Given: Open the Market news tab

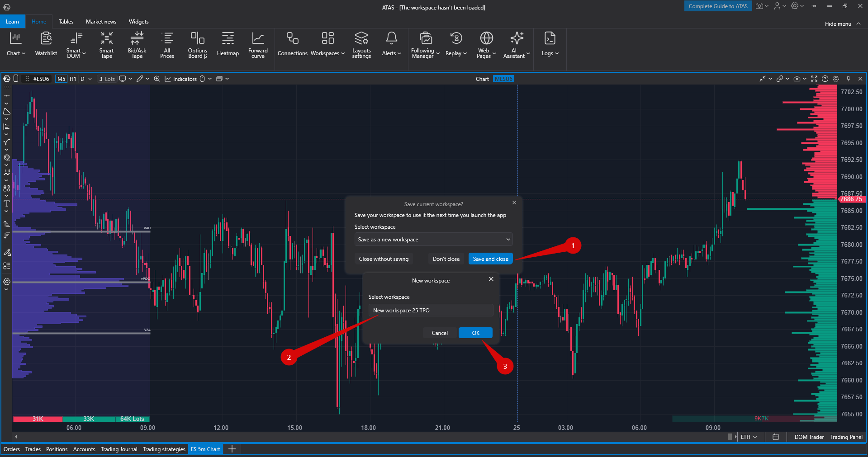Looking at the screenshot, I should click(101, 22).
